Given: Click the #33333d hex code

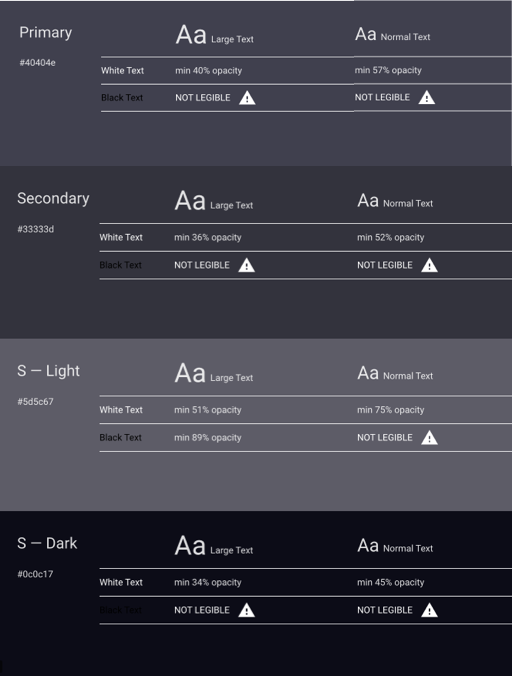Looking at the screenshot, I should [x=36, y=229].
